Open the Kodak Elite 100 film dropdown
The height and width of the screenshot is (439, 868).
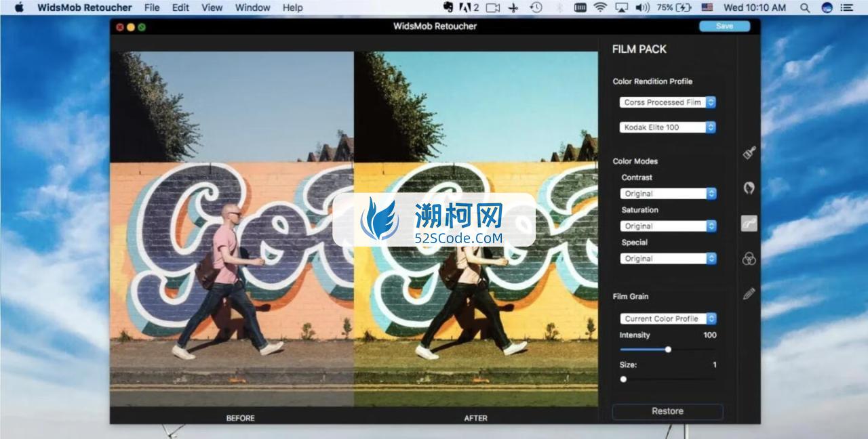[667, 127]
